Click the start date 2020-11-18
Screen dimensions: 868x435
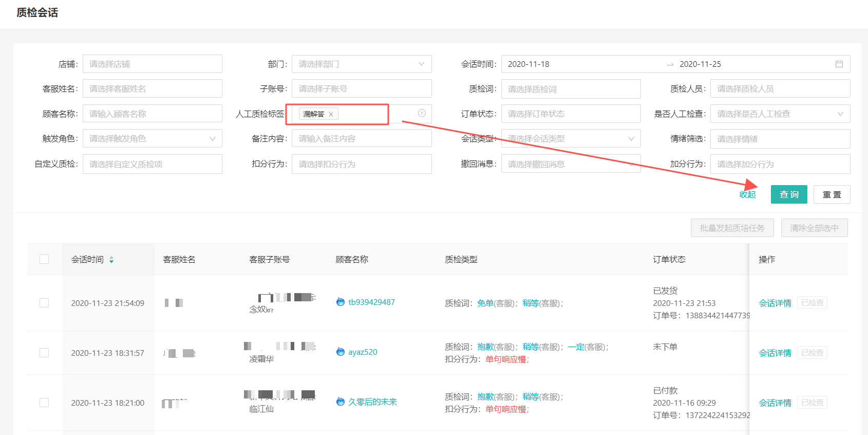pos(529,64)
